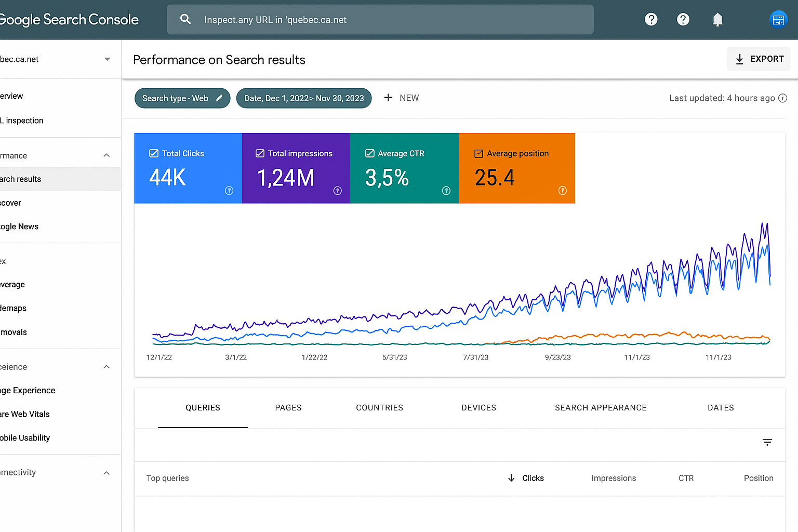798x532 pixels.
Task: Uncheck the Total Clicks checkbox
Action: 154,153
